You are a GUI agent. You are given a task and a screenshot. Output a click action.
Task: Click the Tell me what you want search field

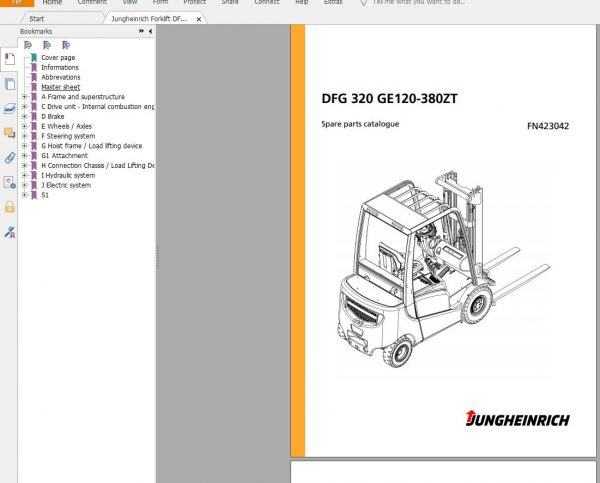(419, 2)
